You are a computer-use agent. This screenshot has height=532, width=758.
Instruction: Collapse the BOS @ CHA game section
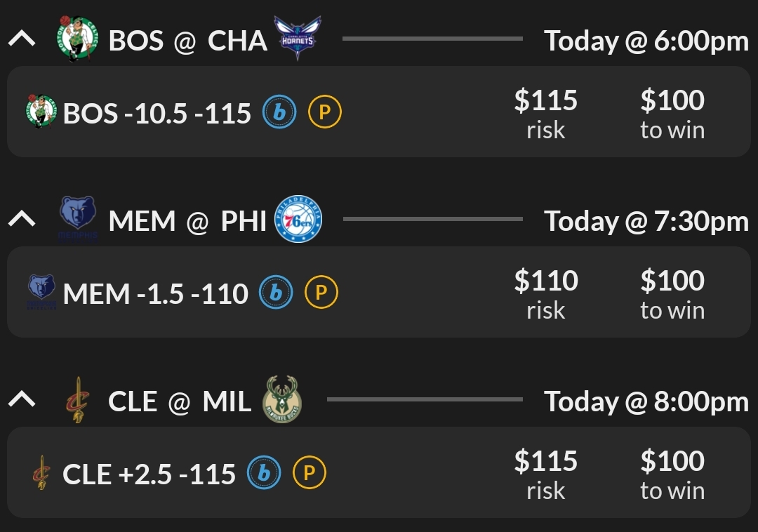(x=22, y=39)
